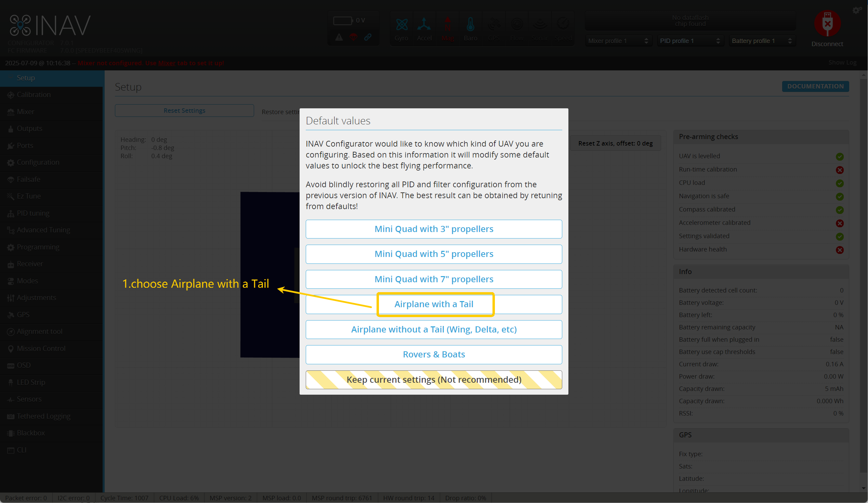Viewport: 868px width, 503px height.
Task: Click the Reset Settings button
Action: [184, 110]
